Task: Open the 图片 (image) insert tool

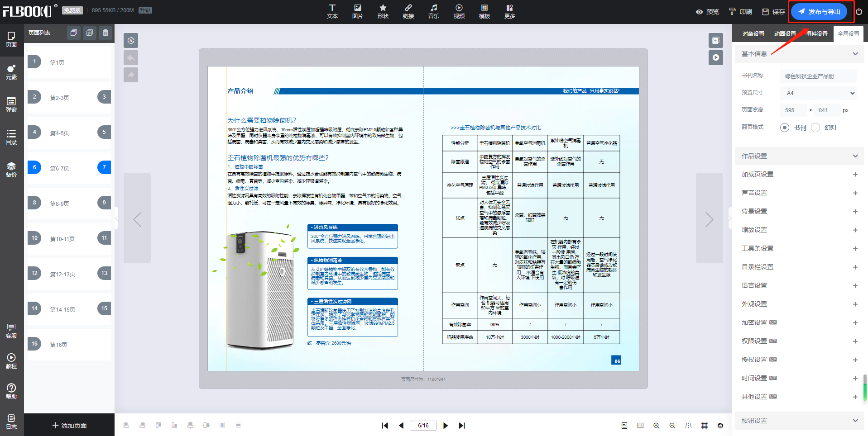Action: coord(357,11)
